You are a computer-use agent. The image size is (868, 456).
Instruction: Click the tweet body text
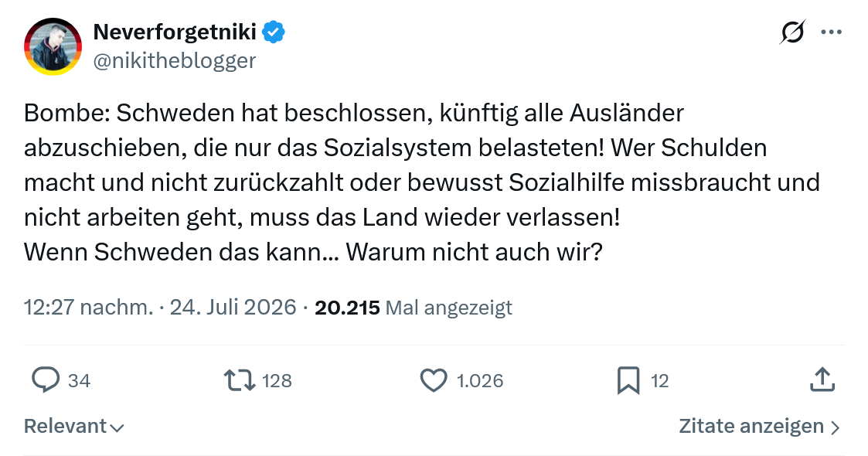pos(422,182)
